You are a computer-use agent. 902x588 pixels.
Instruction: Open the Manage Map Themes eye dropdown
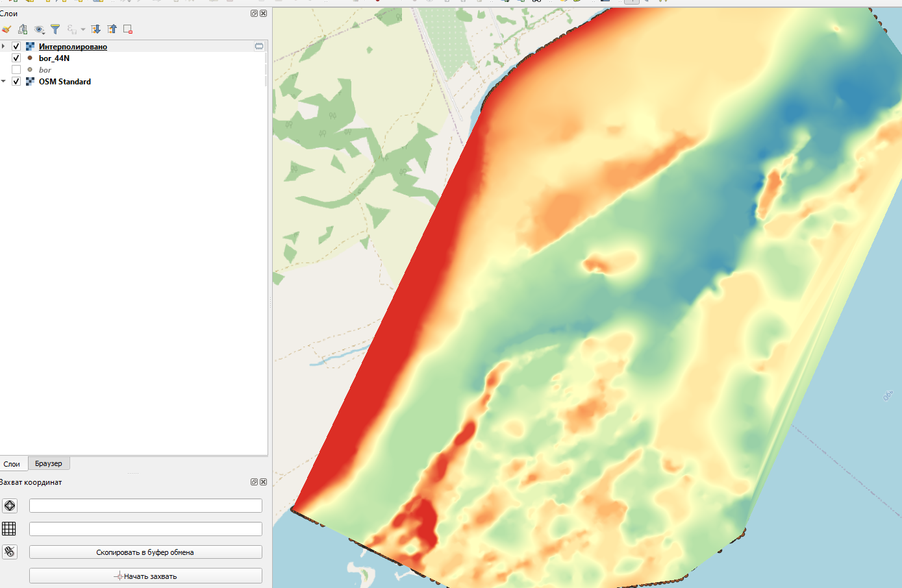[39, 29]
